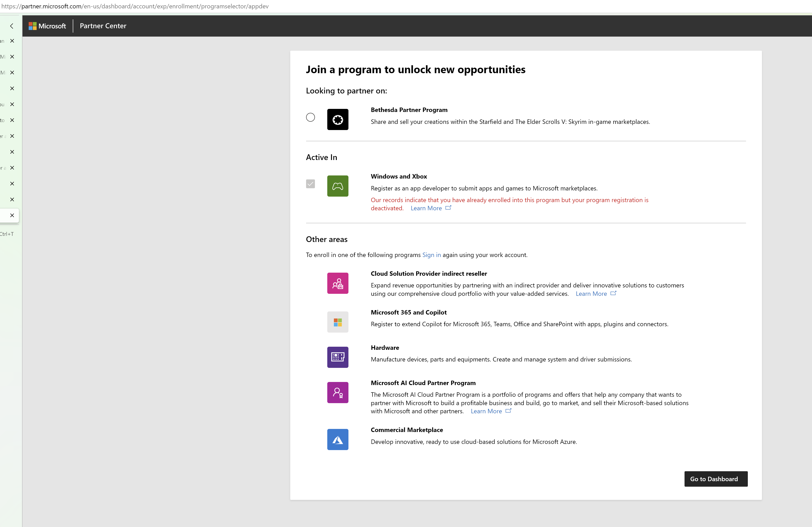This screenshot has width=812, height=527.
Task: Click the 'Hardware' program title
Action: click(x=385, y=347)
